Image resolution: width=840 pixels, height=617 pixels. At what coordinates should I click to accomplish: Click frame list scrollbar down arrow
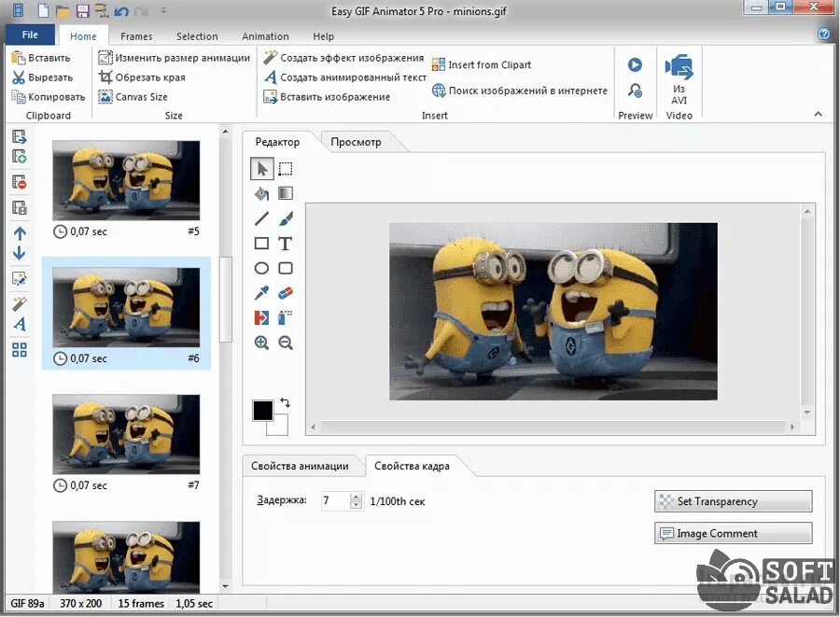pyautogui.click(x=226, y=586)
